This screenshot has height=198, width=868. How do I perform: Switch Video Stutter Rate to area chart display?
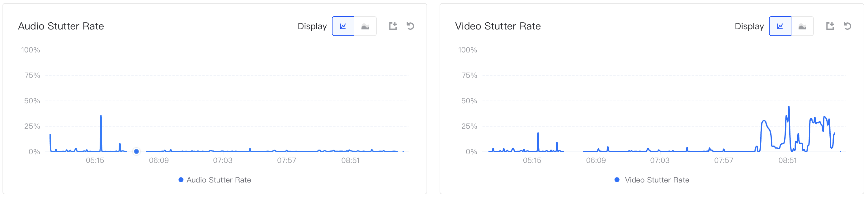click(802, 26)
